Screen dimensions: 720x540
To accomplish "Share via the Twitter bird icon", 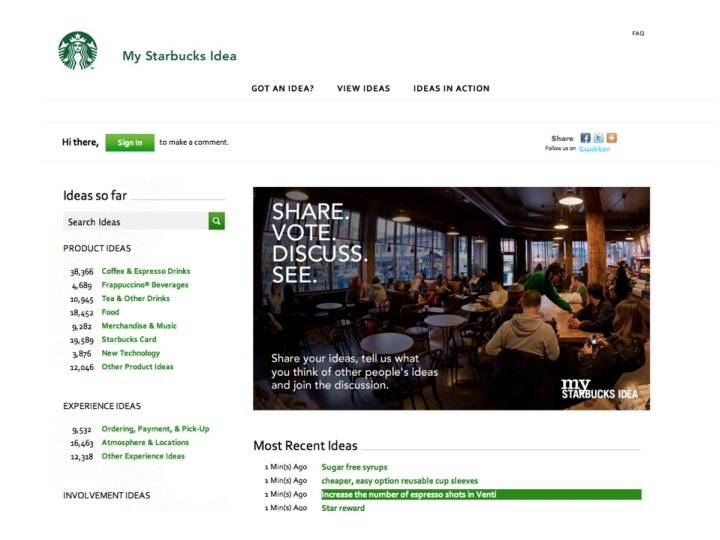I will 598,138.
